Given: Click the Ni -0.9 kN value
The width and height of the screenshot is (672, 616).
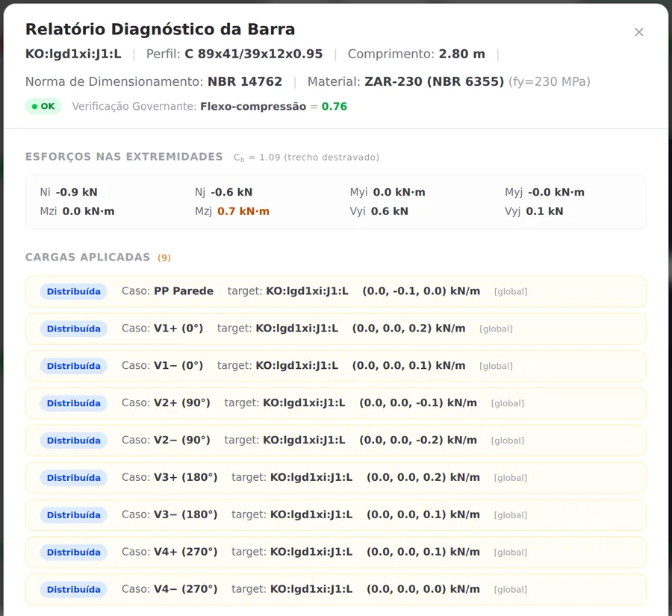Looking at the screenshot, I should click(x=69, y=192).
